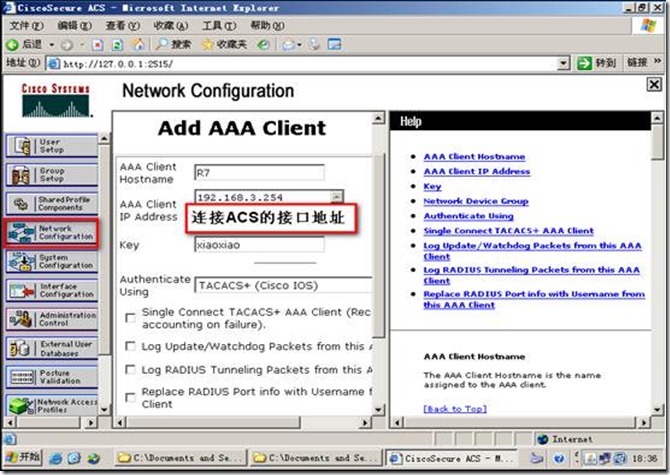
Task: Open Interface Configuration in the sidebar
Action: tap(52, 290)
